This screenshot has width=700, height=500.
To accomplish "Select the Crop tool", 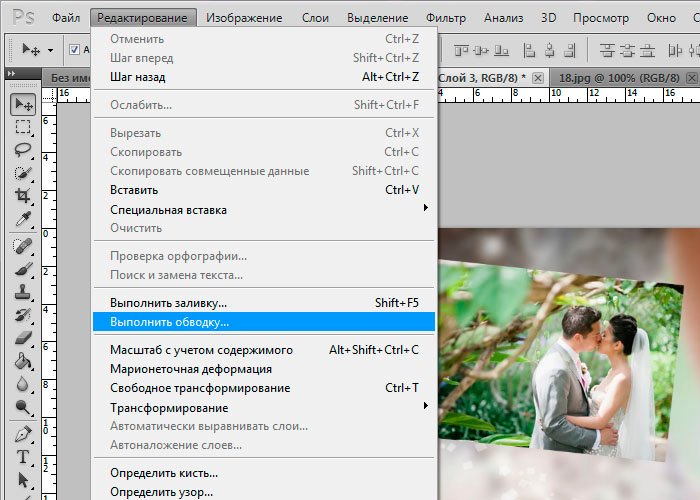I will 22,197.
